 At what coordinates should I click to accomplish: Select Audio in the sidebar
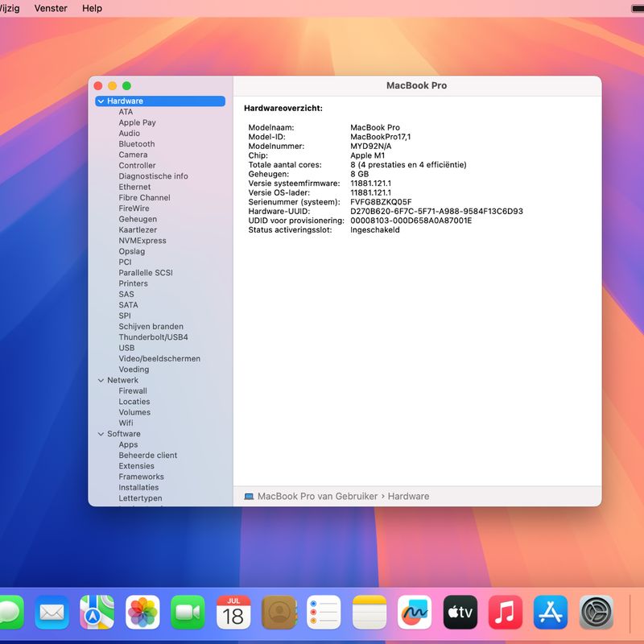(x=130, y=133)
